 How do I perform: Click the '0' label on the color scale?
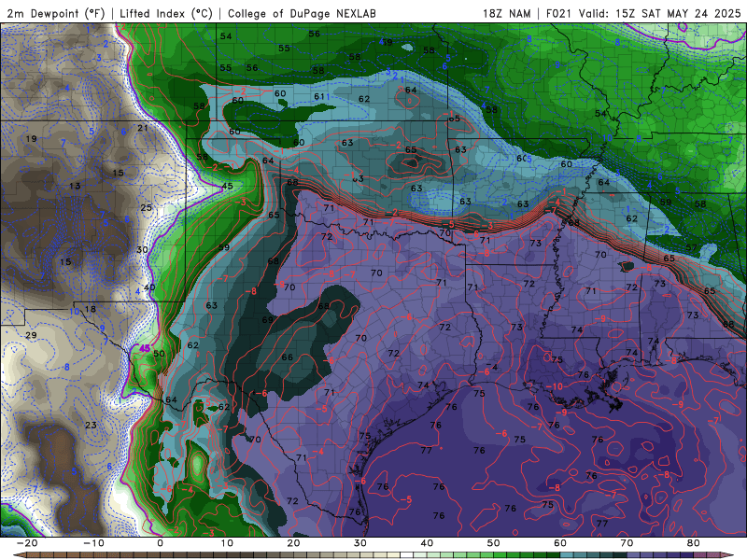(x=160, y=543)
